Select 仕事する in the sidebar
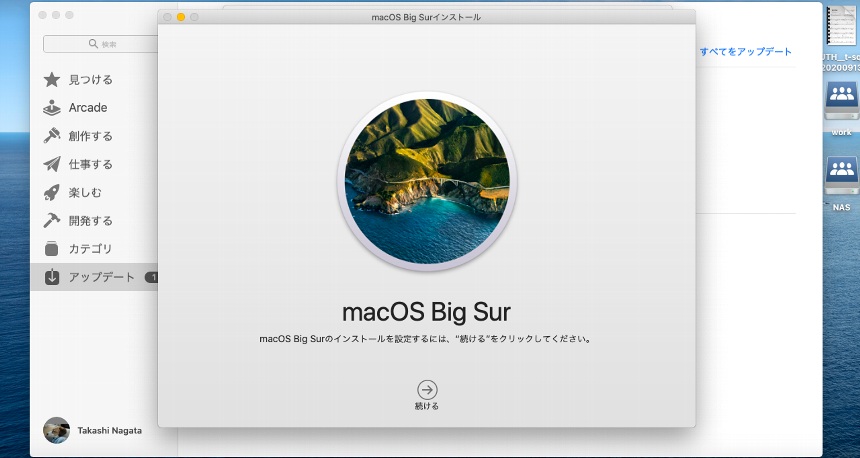This screenshot has width=860, height=458. (90, 164)
